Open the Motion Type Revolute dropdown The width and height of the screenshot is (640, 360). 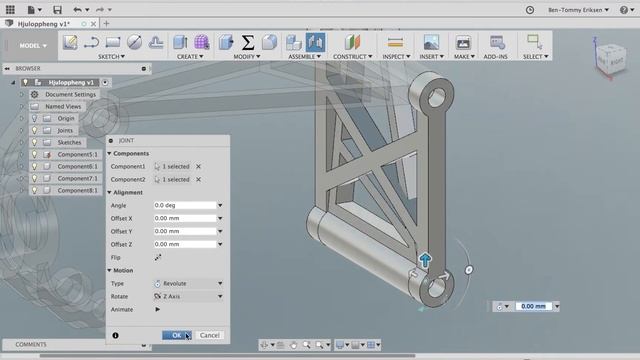click(188, 283)
